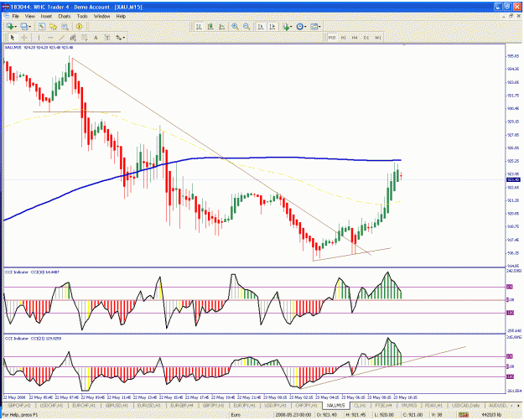Click the yellow Expert Advisors icon
This screenshot has width=524, height=420.
point(79,26)
